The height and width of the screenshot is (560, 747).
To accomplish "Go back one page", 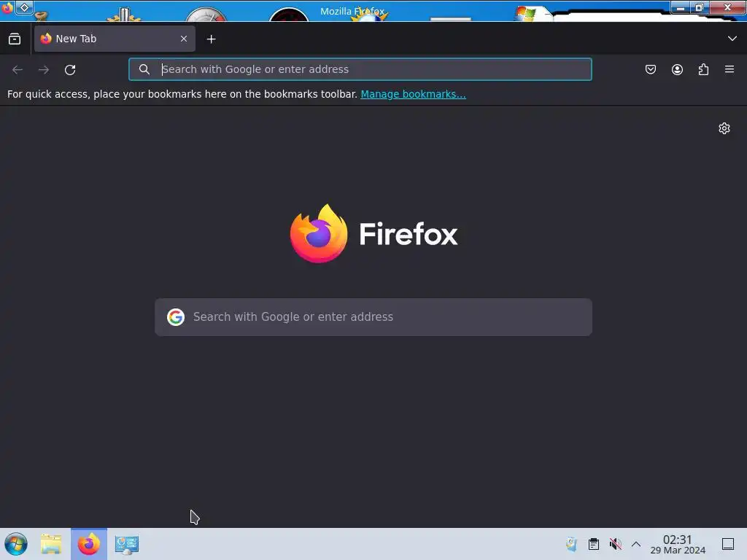I will (x=18, y=69).
